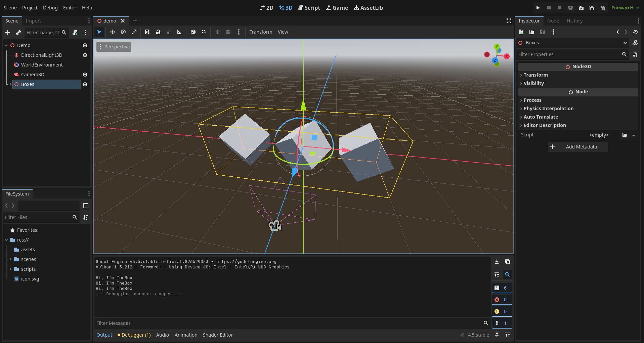Expand the Transform section
644x343 pixels.
(535, 75)
